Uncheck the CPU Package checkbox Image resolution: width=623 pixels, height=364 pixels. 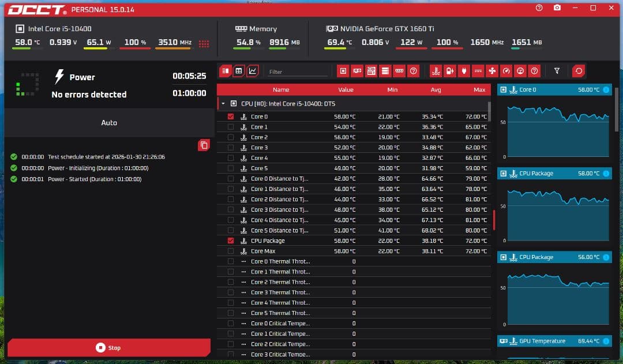(x=231, y=241)
